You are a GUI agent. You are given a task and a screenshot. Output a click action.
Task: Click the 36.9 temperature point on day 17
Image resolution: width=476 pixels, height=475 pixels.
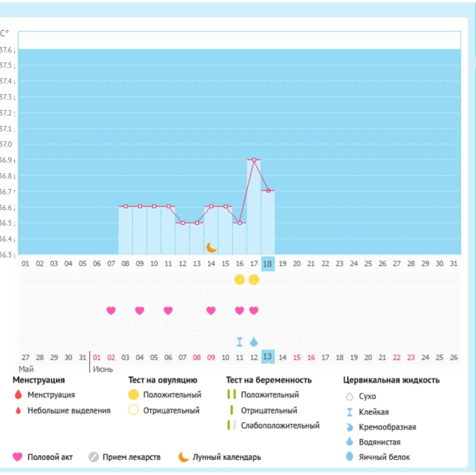click(x=253, y=160)
